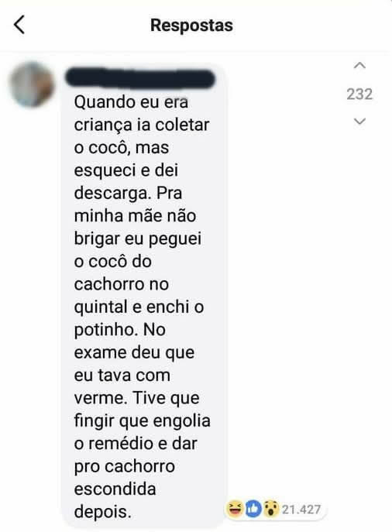Upvote the comment with the up chevron
Viewport: 392px width, 532px height.
[359, 66]
